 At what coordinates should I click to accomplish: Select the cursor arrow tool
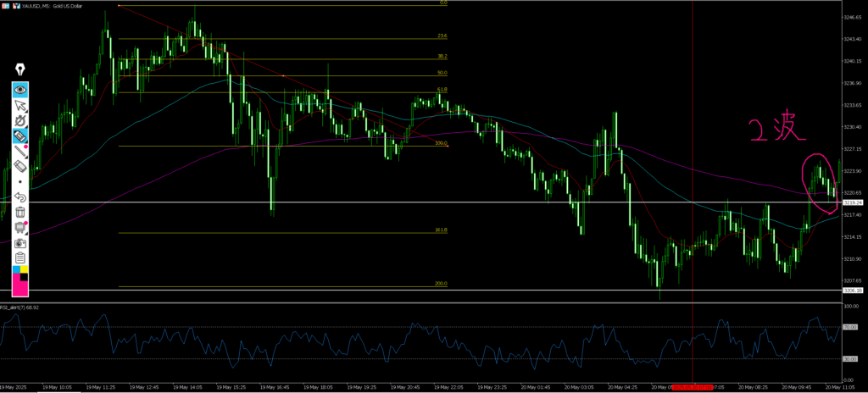pos(20,105)
